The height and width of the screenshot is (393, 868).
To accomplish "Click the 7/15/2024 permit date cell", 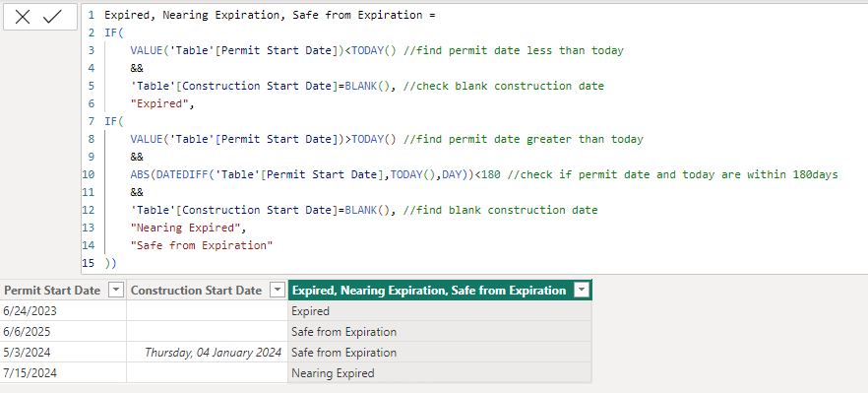I will tap(63, 372).
